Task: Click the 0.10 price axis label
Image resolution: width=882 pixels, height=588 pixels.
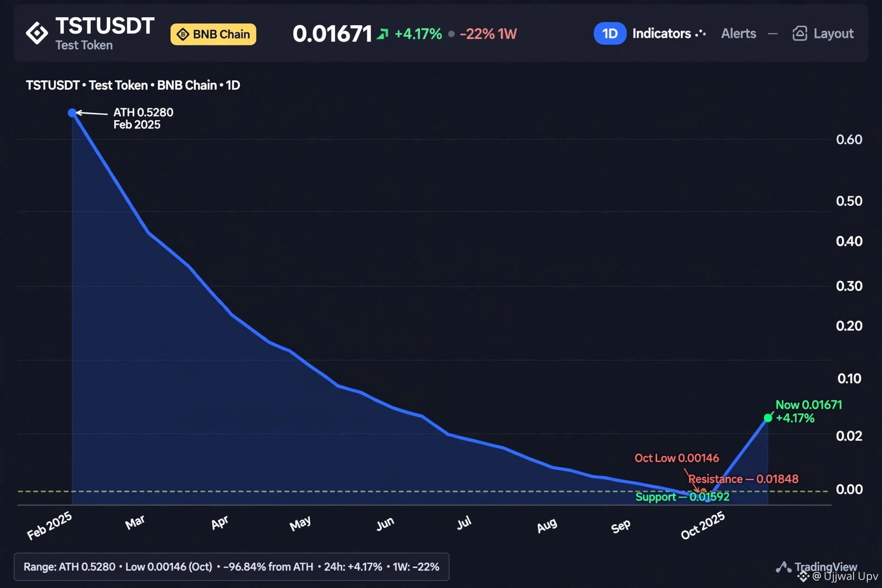Action: pyautogui.click(x=849, y=379)
